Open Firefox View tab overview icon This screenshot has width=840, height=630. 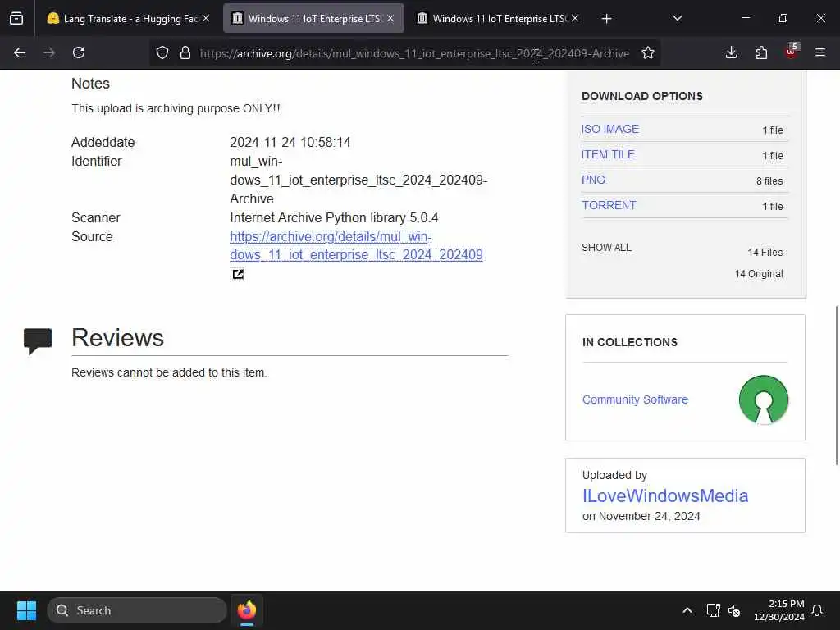(x=16, y=19)
